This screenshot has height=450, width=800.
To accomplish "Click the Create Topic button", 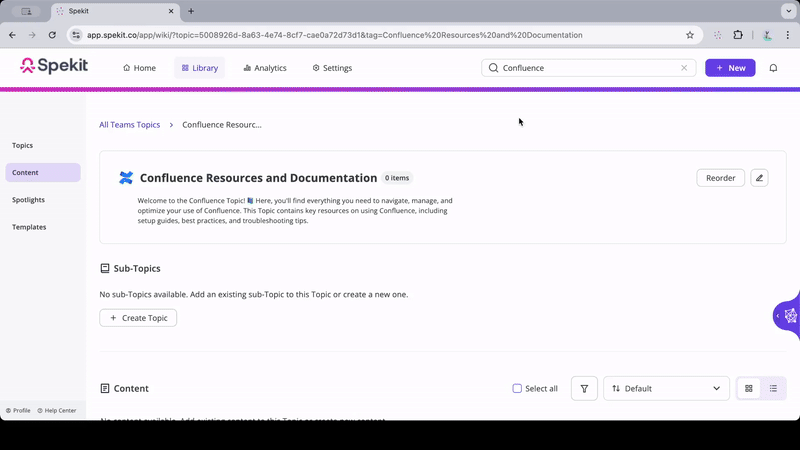I will (x=138, y=318).
